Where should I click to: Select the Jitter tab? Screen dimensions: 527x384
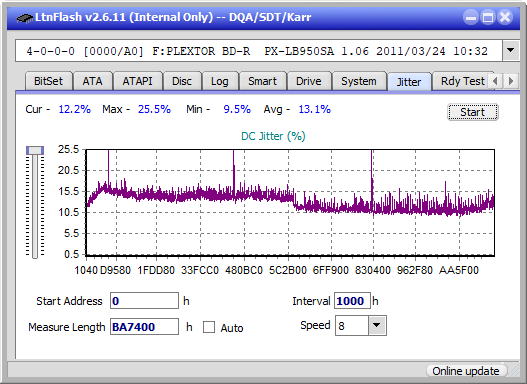click(x=409, y=82)
